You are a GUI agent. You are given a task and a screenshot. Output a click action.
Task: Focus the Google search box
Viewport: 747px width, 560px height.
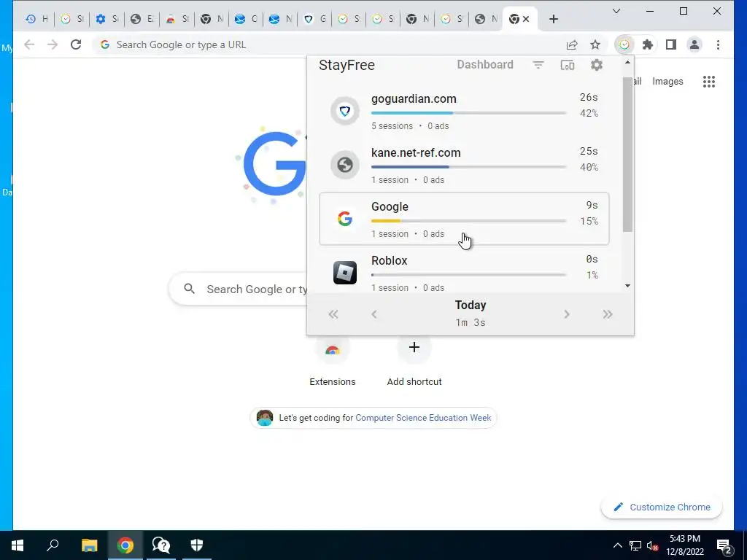(239, 289)
